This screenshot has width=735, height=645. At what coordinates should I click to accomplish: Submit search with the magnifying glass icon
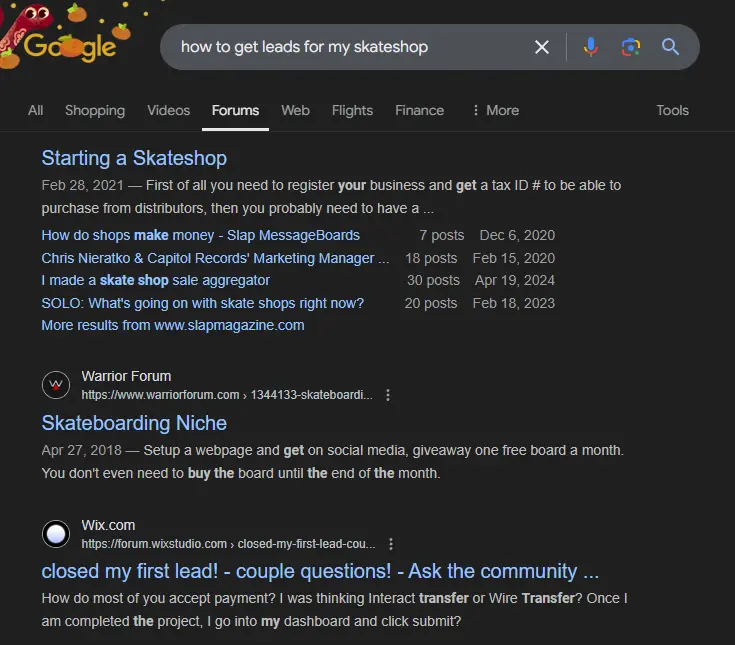pos(670,47)
